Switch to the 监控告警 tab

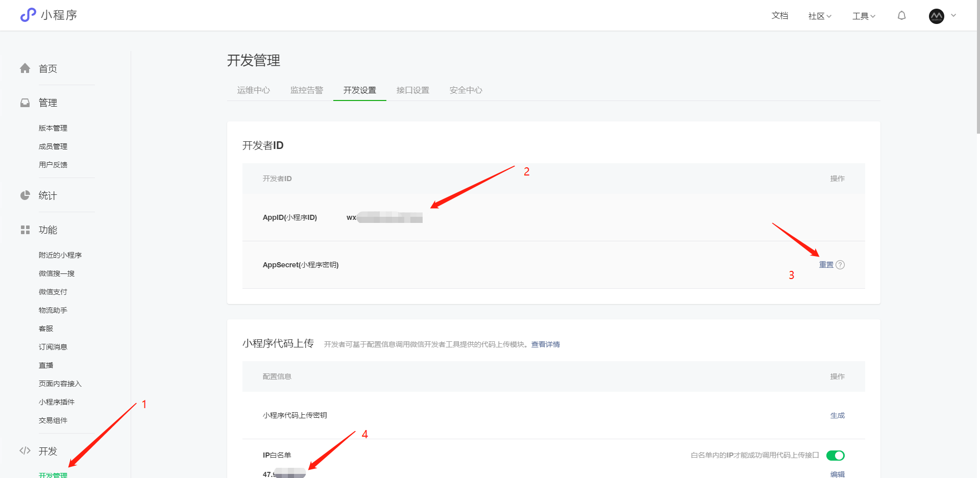307,90
